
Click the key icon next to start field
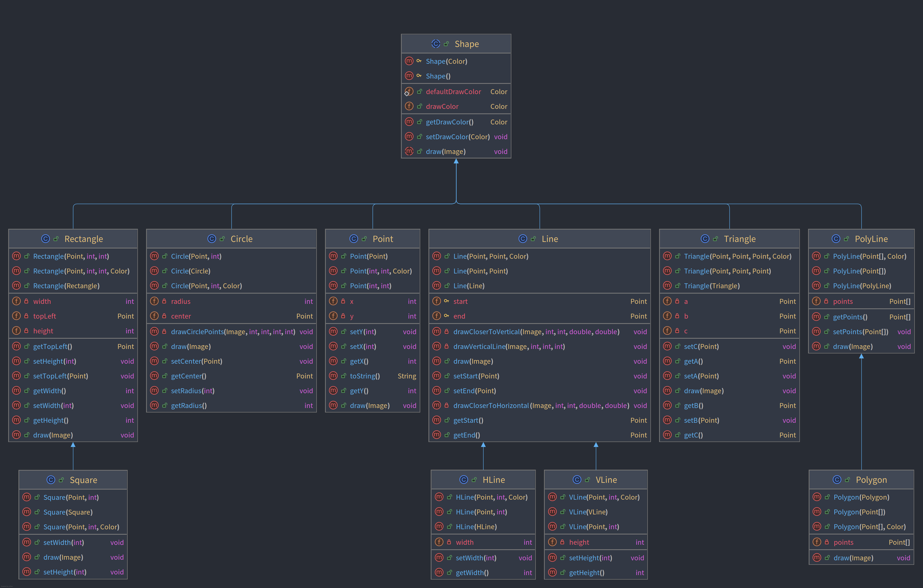click(447, 301)
